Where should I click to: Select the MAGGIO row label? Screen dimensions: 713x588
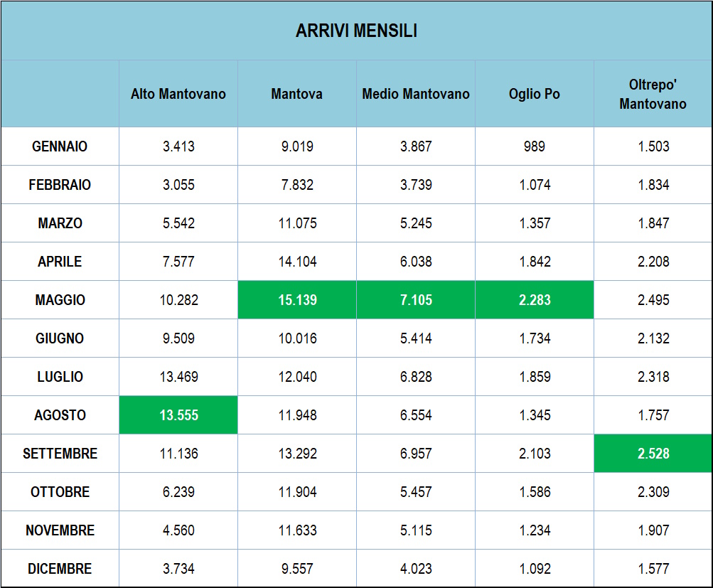pyautogui.click(x=60, y=300)
